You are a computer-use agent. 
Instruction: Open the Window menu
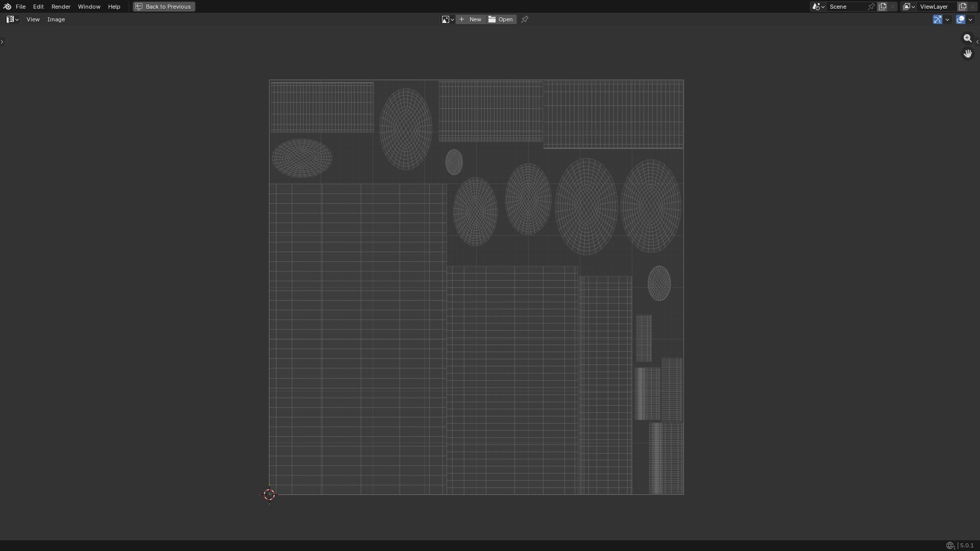[x=89, y=7]
